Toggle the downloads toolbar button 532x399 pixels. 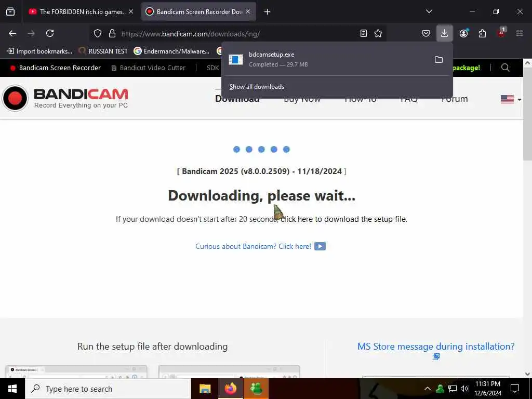445,33
